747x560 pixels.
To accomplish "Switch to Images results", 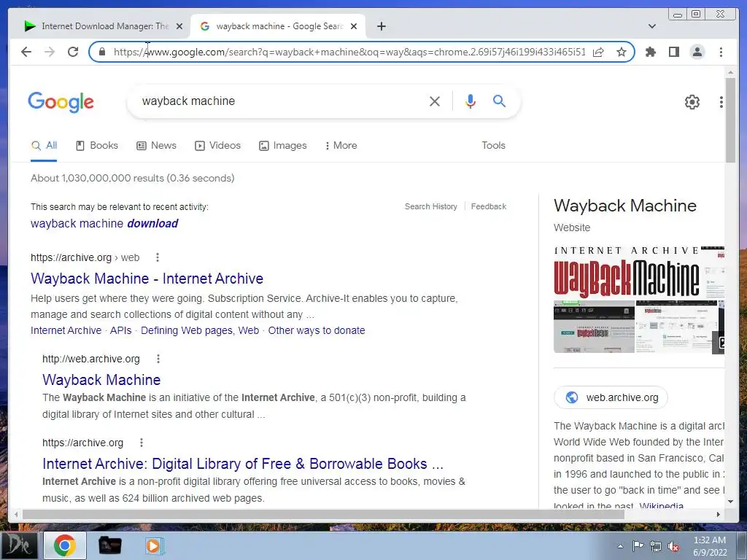I will [x=283, y=145].
